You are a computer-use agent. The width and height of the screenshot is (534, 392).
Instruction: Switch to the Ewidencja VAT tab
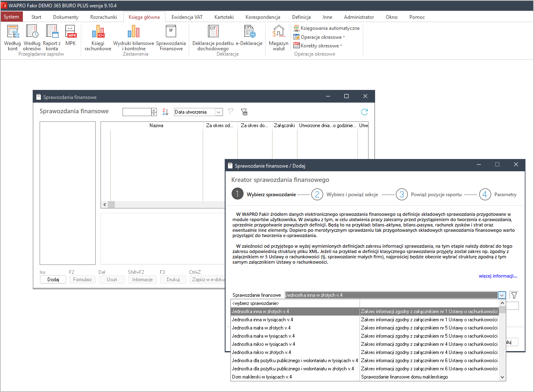tap(187, 17)
